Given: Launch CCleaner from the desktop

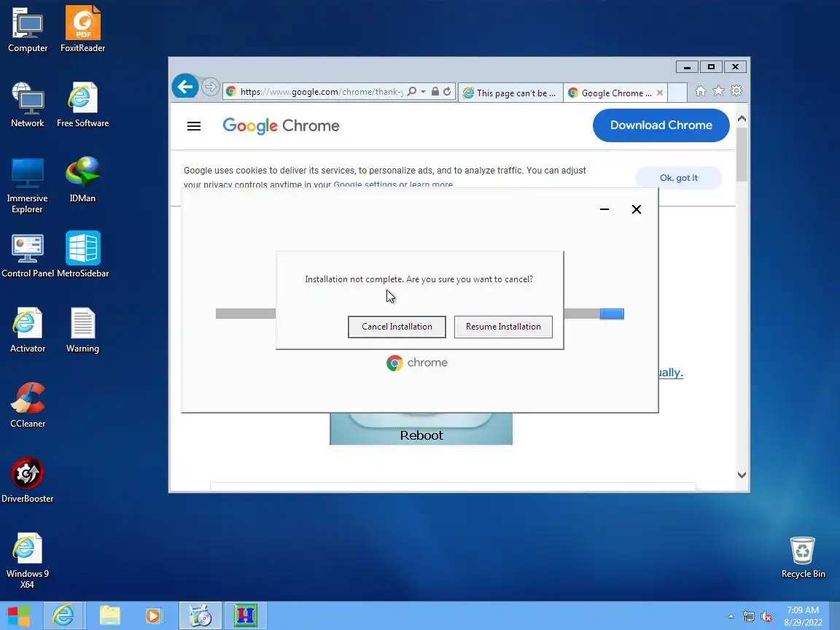Looking at the screenshot, I should pos(28,405).
